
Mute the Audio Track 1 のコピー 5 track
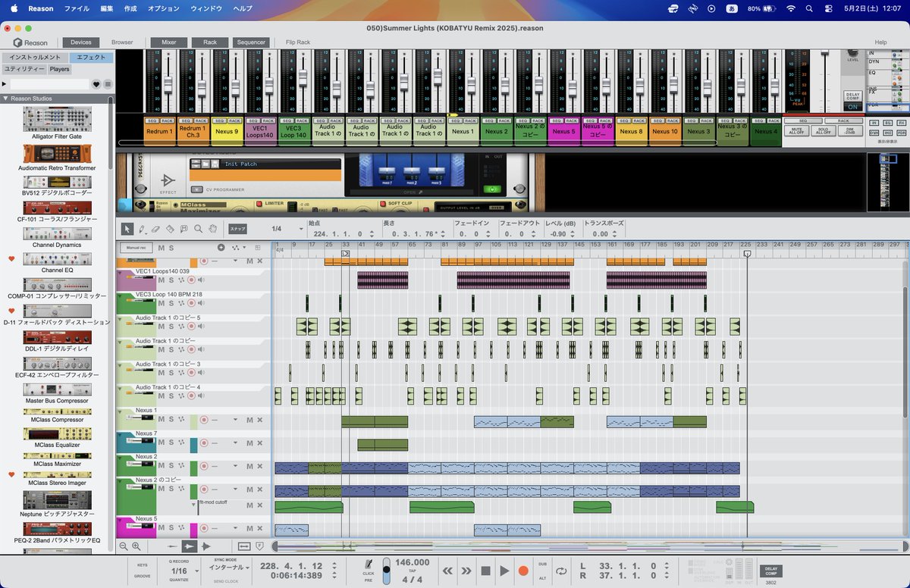point(161,327)
